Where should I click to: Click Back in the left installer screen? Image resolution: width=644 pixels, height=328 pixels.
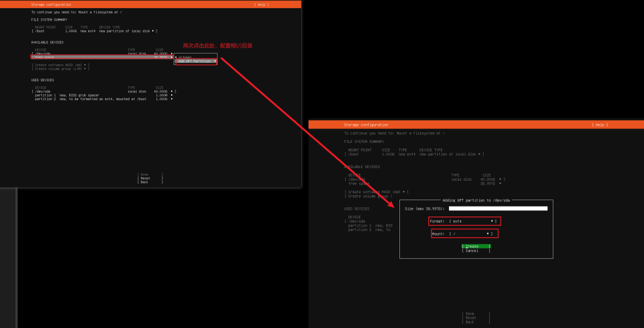[150, 182]
